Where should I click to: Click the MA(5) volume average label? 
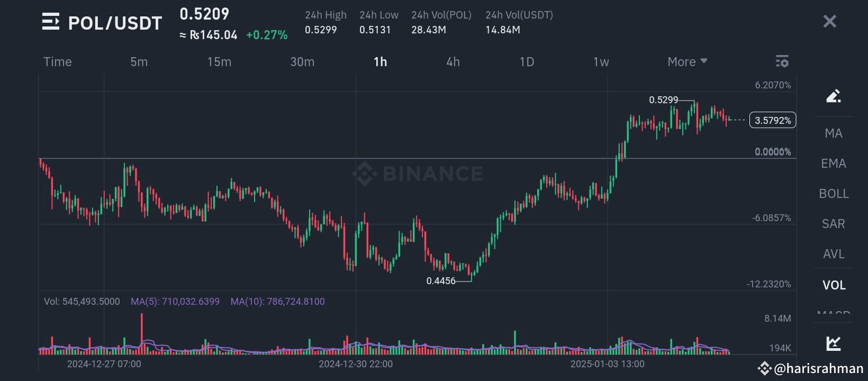click(x=175, y=301)
